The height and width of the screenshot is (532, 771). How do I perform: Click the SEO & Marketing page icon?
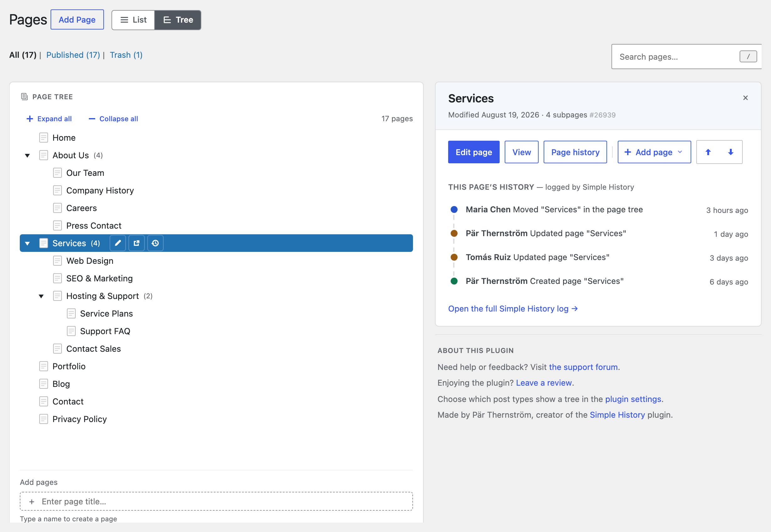pos(57,278)
